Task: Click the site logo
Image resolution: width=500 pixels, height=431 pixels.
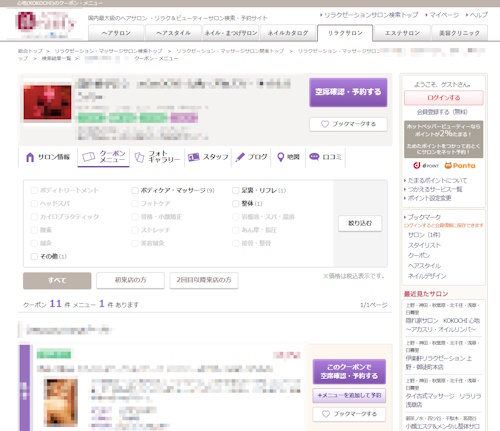Action: pyautogui.click(x=46, y=25)
